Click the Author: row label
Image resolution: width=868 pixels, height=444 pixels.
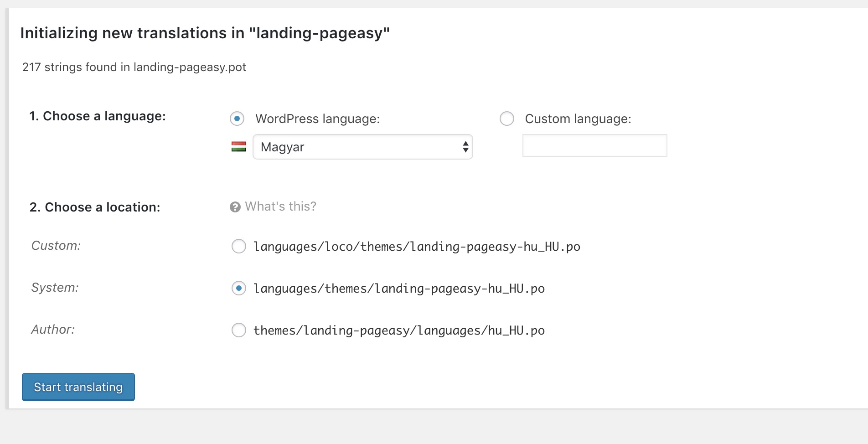point(53,330)
